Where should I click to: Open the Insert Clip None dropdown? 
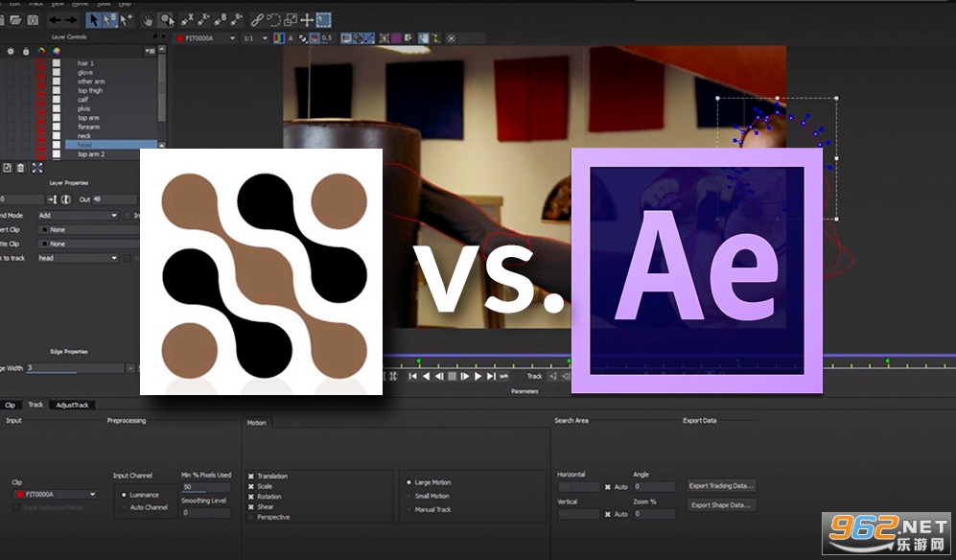point(88,229)
